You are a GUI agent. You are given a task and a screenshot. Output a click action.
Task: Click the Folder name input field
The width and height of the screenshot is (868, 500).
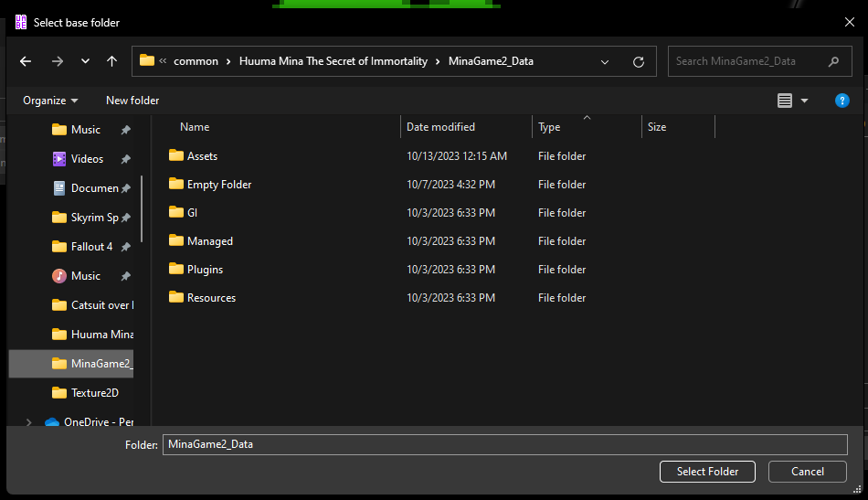click(504, 444)
